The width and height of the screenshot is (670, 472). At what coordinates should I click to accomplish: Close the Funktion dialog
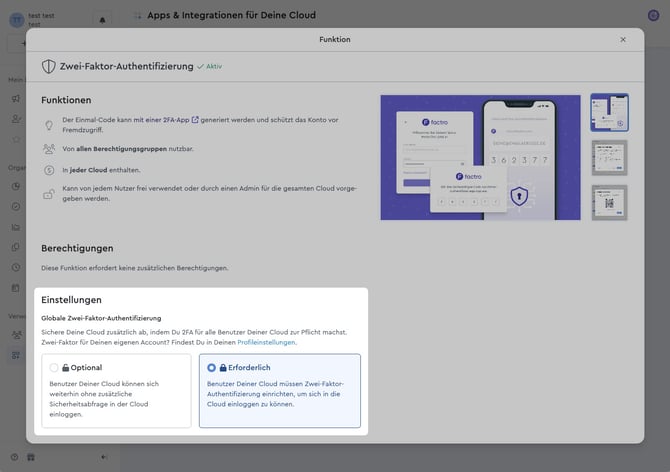click(x=623, y=40)
